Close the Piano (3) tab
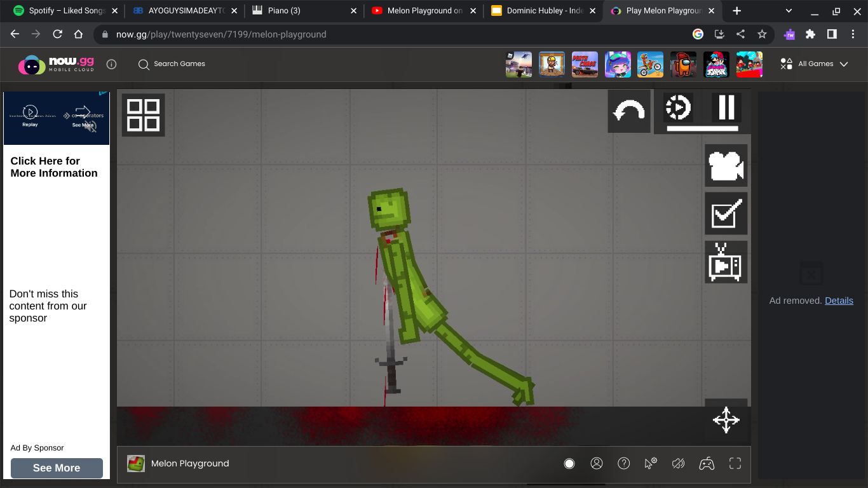868x488 pixels. [x=354, y=11]
